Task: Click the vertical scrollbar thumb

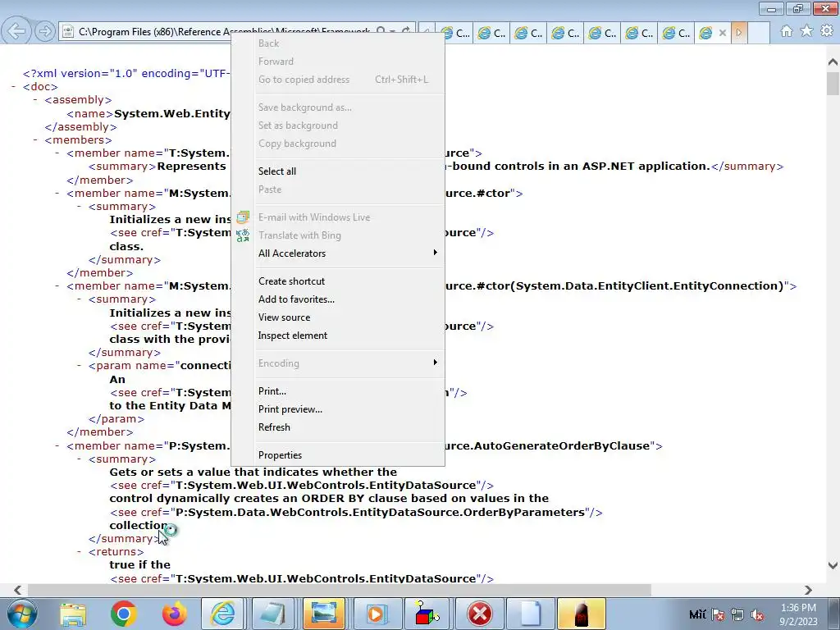Action: [x=833, y=84]
